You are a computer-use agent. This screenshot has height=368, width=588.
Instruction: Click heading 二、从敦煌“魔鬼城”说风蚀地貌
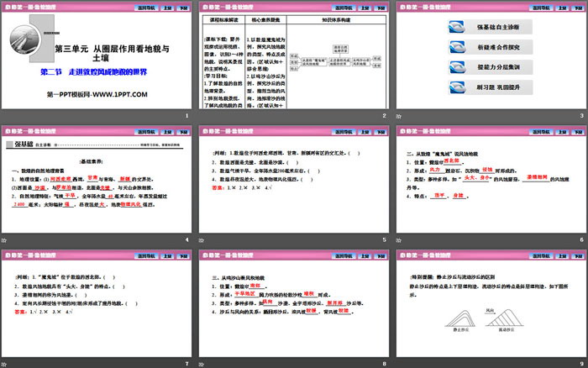pyautogui.click(x=442, y=154)
